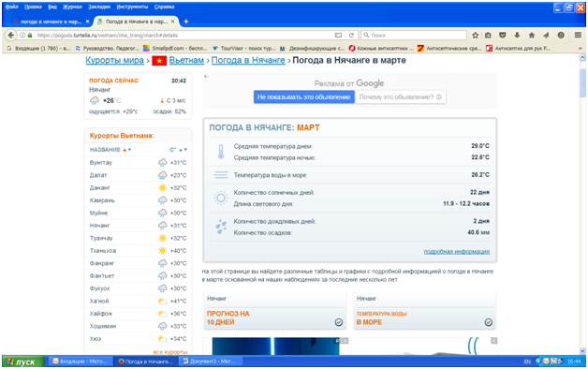Screen dimensions: 588x369
Task: Click checkmark icon on water temperature card
Action: [488, 322]
